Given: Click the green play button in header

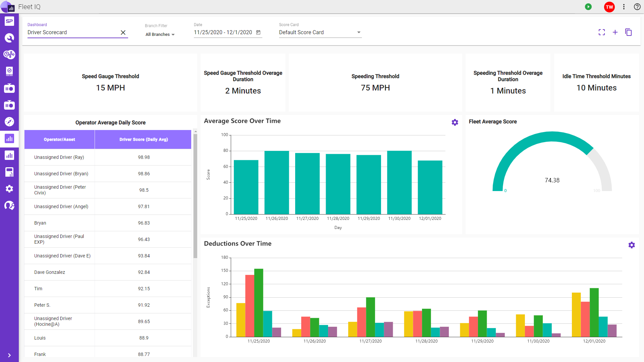Looking at the screenshot, I should coord(588,7).
